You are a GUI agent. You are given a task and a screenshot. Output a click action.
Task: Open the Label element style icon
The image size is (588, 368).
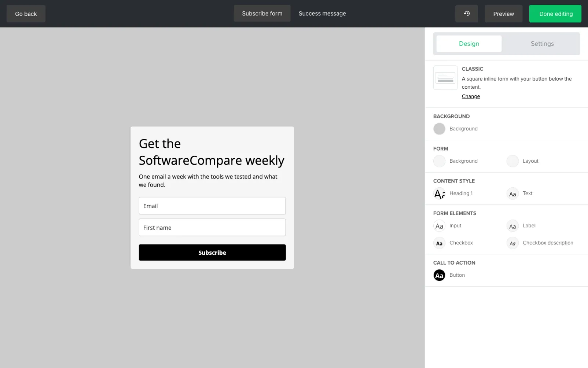pyautogui.click(x=512, y=226)
